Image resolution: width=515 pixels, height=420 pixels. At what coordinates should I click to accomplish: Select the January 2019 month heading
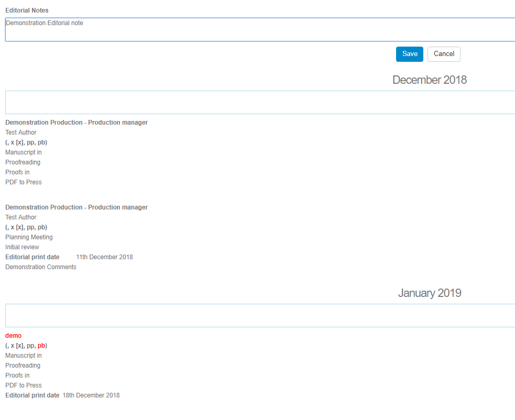coord(429,293)
